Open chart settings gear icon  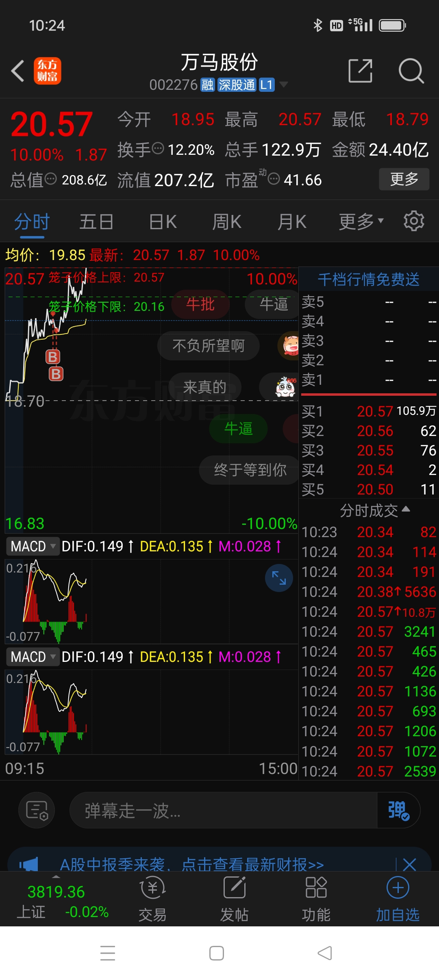[414, 221]
